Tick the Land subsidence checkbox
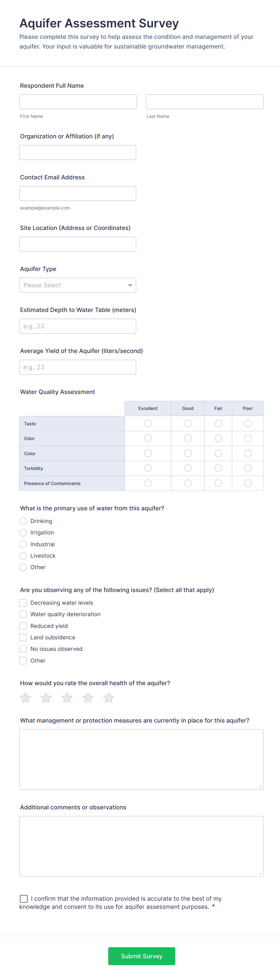This screenshot has height=980, width=280. (23, 638)
